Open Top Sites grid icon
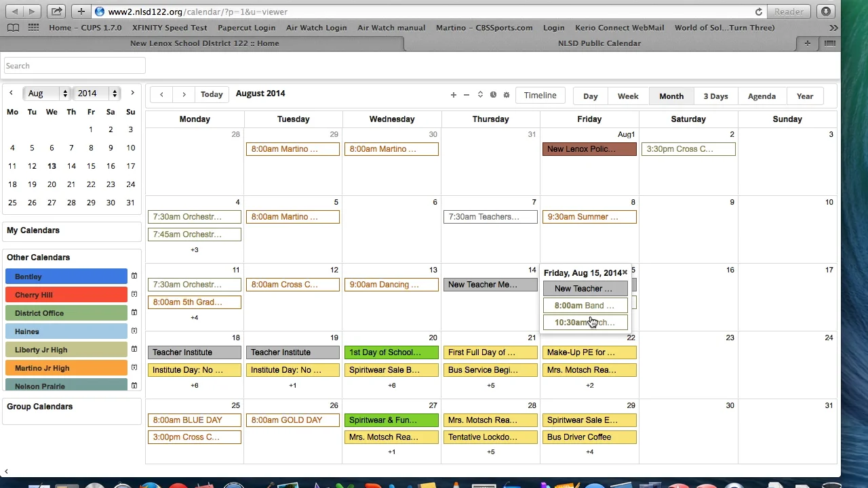This screenshot has width=868, height=488. (33, 28)
